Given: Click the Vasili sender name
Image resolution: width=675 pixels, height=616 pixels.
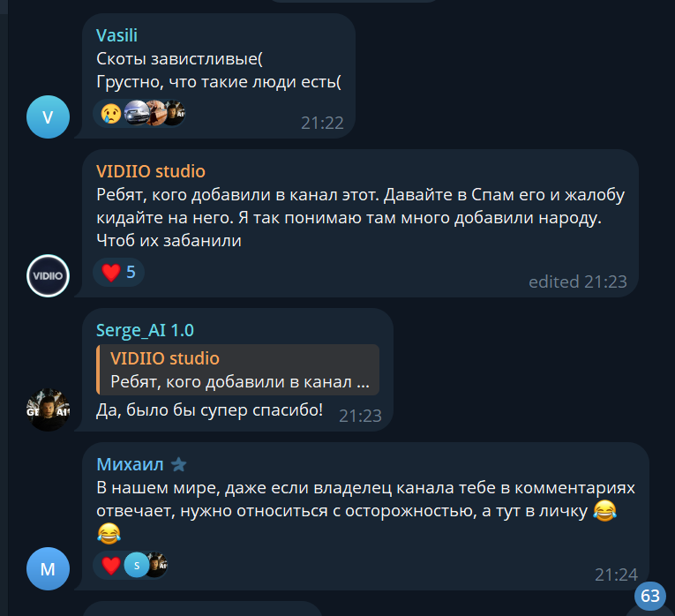Looking at the screenshot, I should (116, 35).
